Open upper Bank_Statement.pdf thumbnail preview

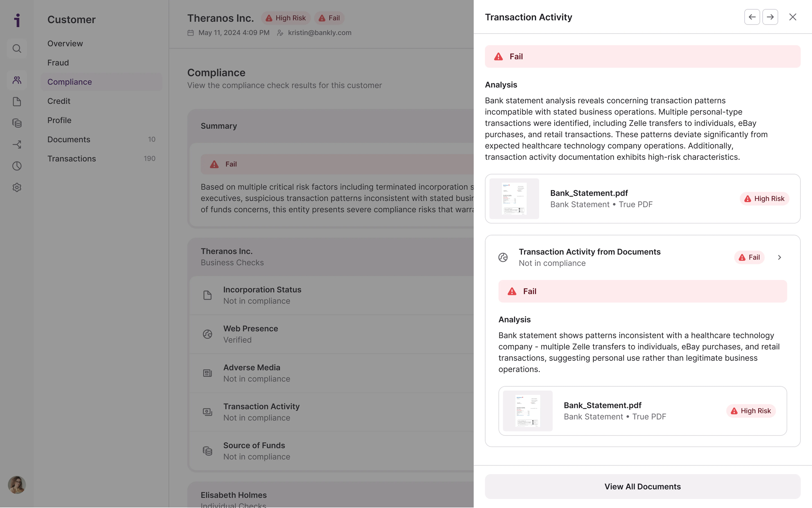pos(514,199)
